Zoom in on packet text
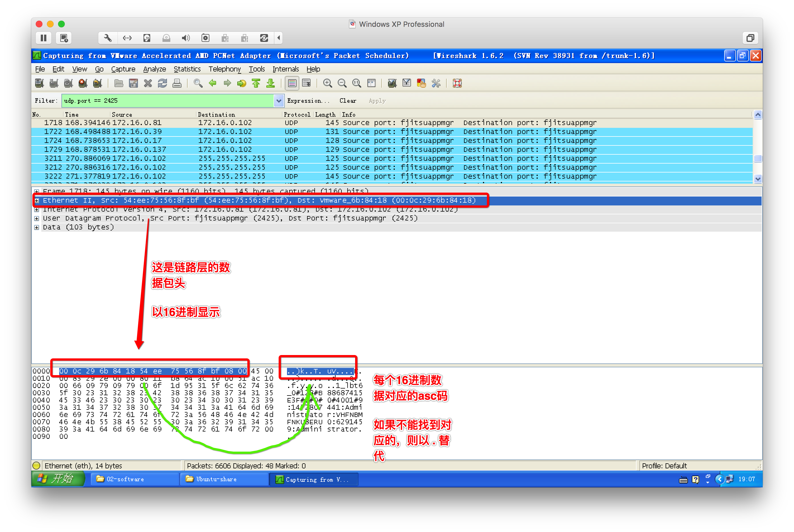This screenshot has height=532, width=794. (327, 83)
